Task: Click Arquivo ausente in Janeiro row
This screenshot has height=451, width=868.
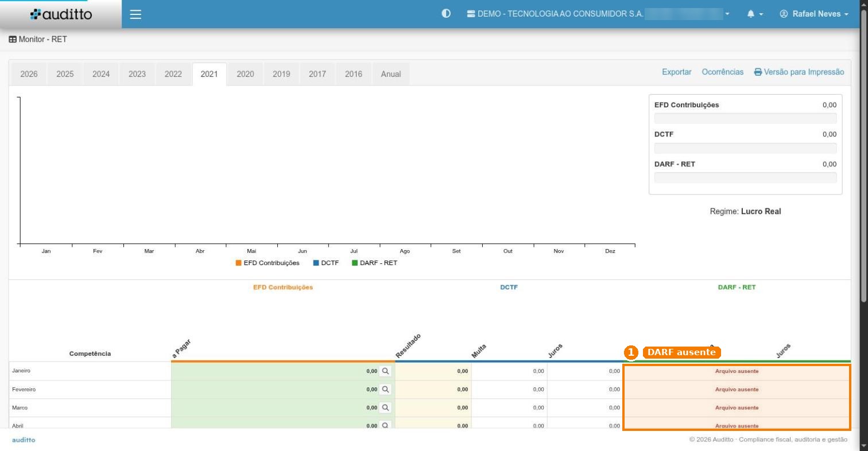Action: pos(737,371)
